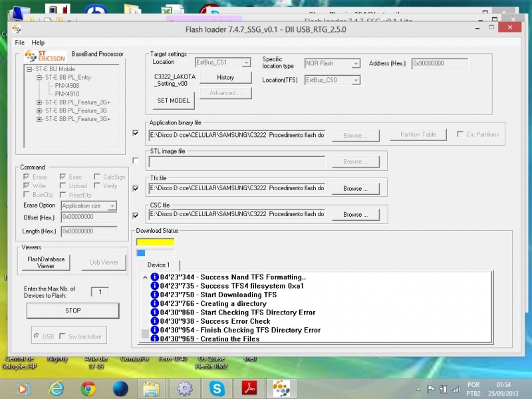
Task: Toggle the Application binary file checkbox
Action: 136,133
